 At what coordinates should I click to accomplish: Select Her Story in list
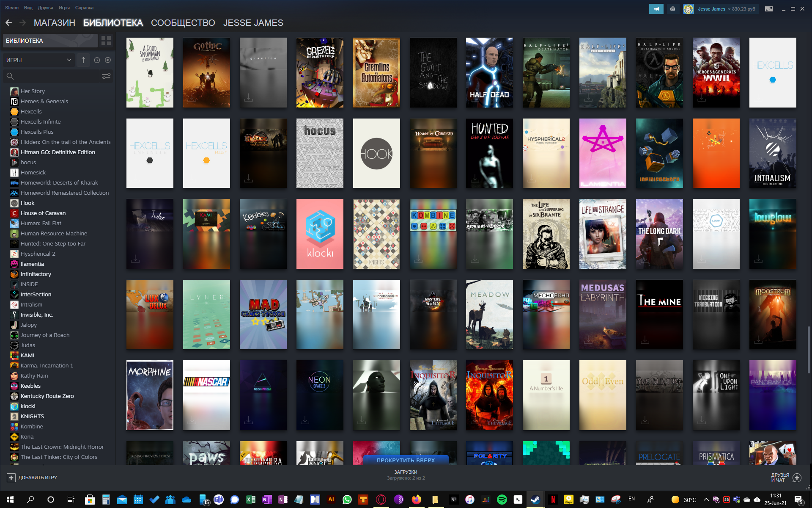33,91
